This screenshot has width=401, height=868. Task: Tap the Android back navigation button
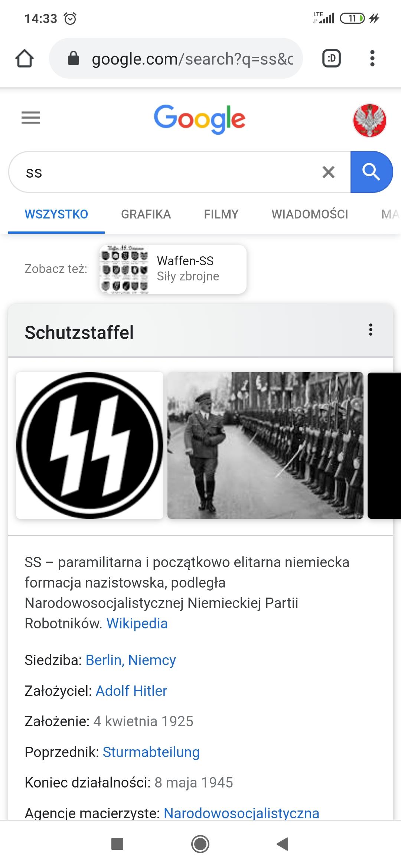pos(283,844)
